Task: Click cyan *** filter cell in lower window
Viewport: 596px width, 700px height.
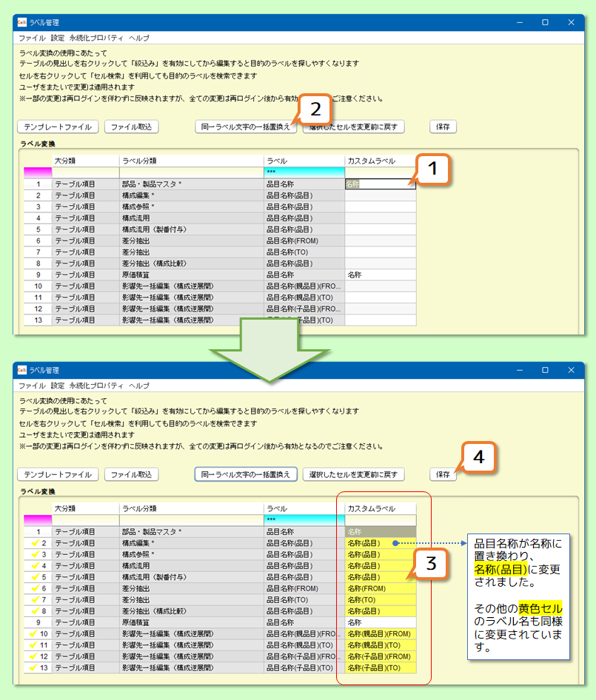Action: pos(304,519)
